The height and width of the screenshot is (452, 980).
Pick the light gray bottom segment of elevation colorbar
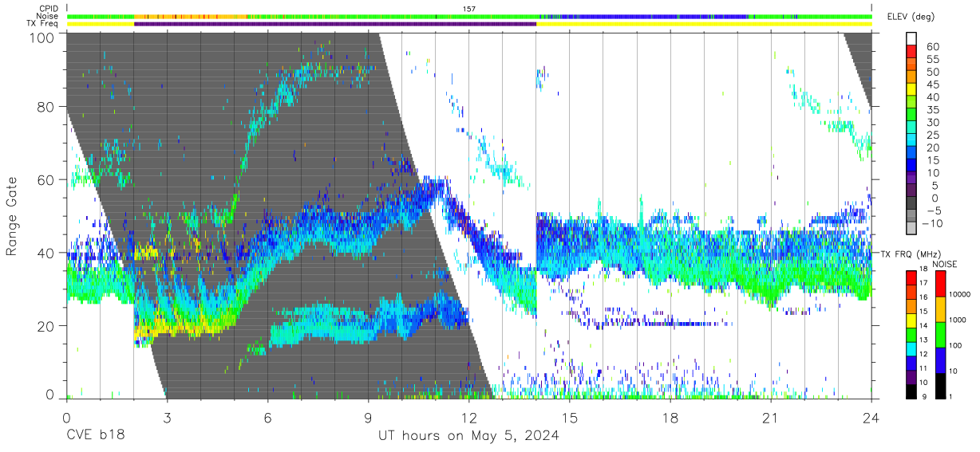point(913,229)
